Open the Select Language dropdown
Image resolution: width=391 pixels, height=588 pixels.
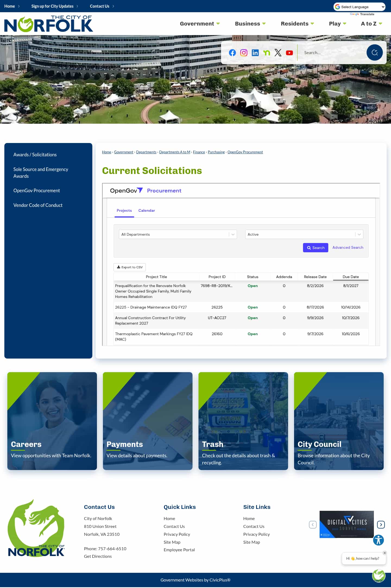click(360, 7)
